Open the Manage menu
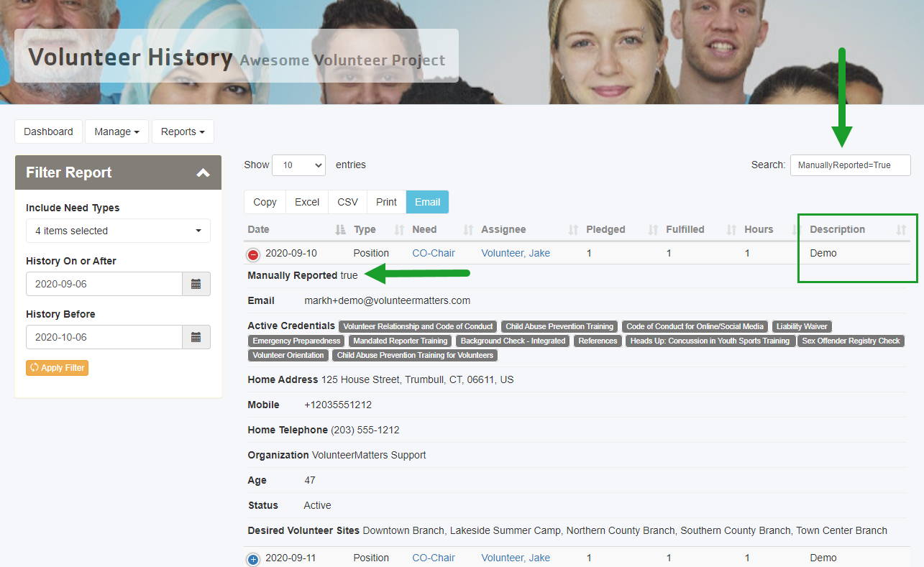 [x=116, y=132]
